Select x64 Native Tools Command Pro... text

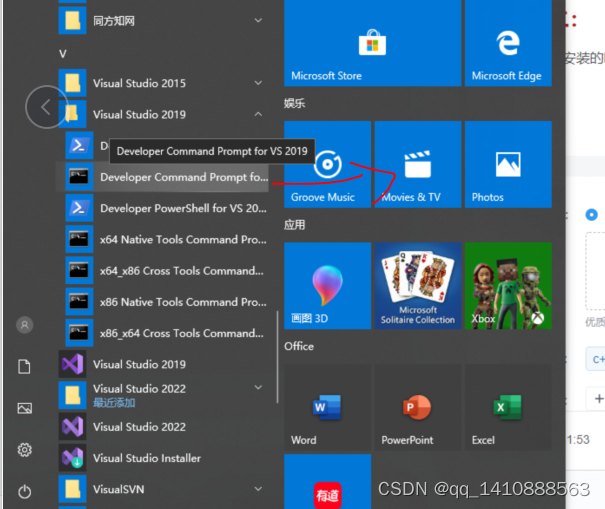(183, 240)
